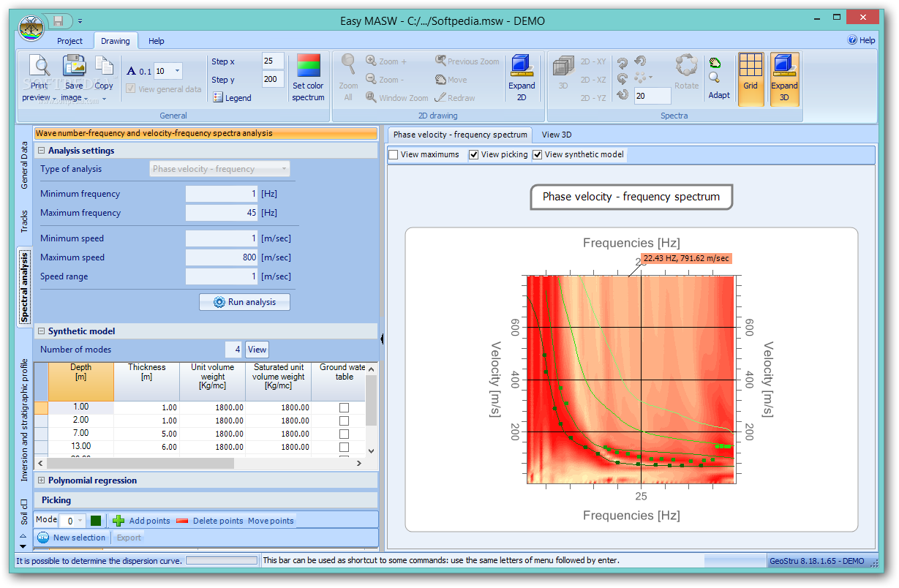Check ground water table for depth 1.00
This screenshot has width=899, height=588.
tap(344, 408)
